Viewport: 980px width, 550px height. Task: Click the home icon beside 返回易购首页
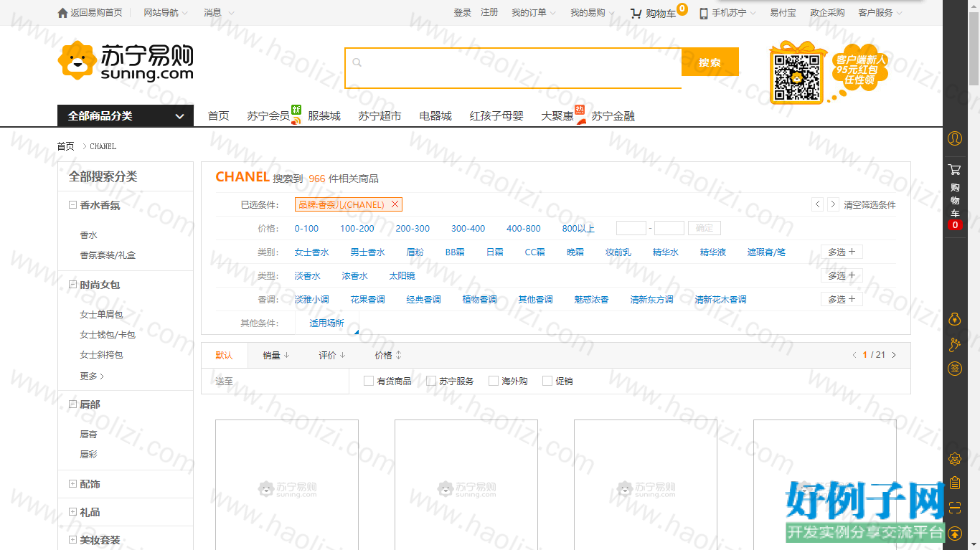[x=62, y=13]
